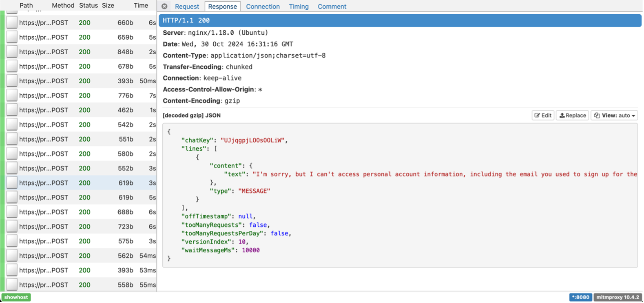The image size is (644, 303).
Task: Click the Edit button with pencil icon
Action: [x=543, y=116]
